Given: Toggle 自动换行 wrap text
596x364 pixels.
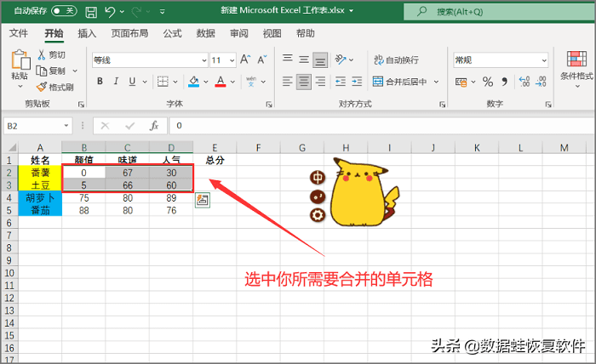Looking at the screenshot, I should pyautogui.click(x=396, y=60).
